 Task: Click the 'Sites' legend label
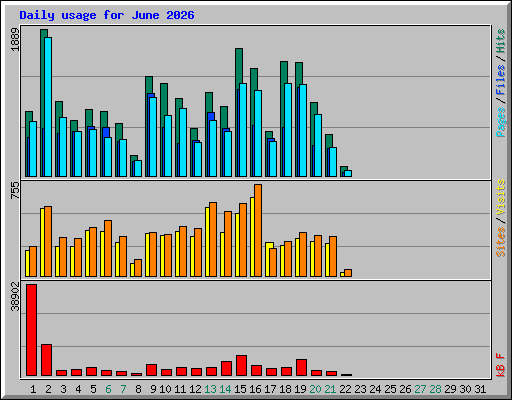(501, 242)
